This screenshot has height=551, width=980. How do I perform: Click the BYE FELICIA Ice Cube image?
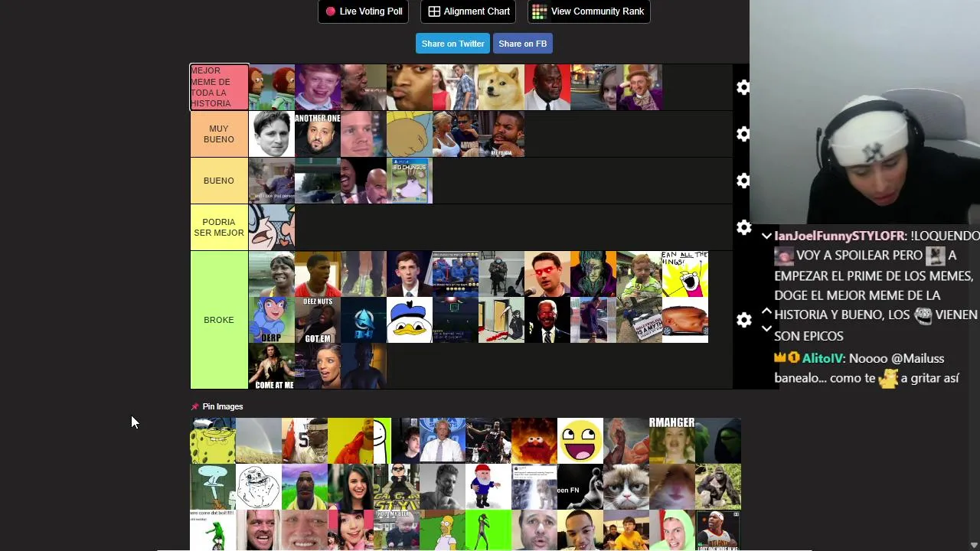click(501, 134)
